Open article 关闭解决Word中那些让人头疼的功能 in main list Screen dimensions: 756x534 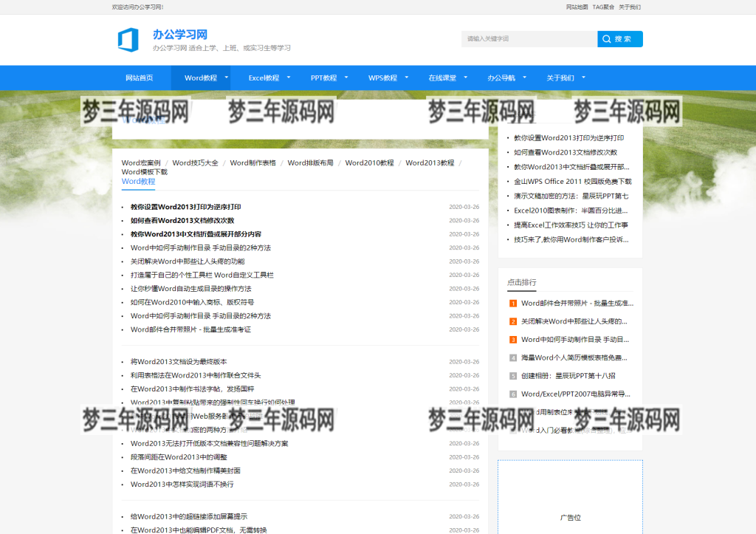(x=188, y=261)
